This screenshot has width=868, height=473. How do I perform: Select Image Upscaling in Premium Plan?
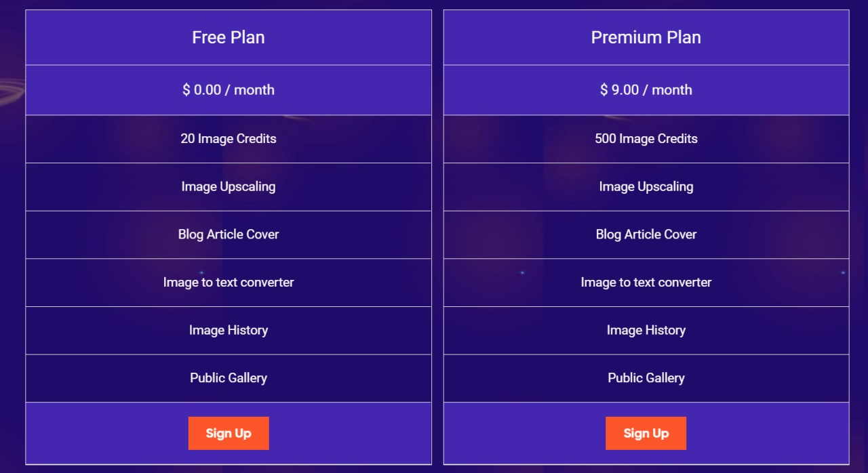(646, 187)
